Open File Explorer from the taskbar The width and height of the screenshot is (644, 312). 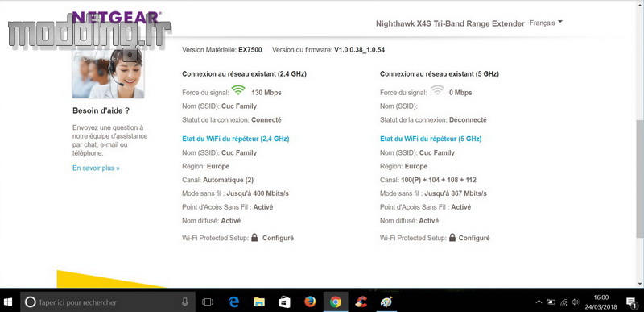pyautogui.click(x=258, y=302)
